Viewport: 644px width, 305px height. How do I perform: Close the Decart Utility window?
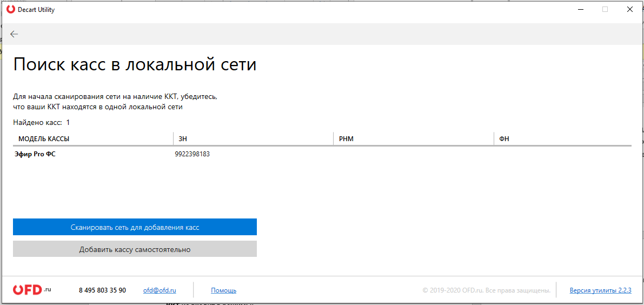coord(629,9)
